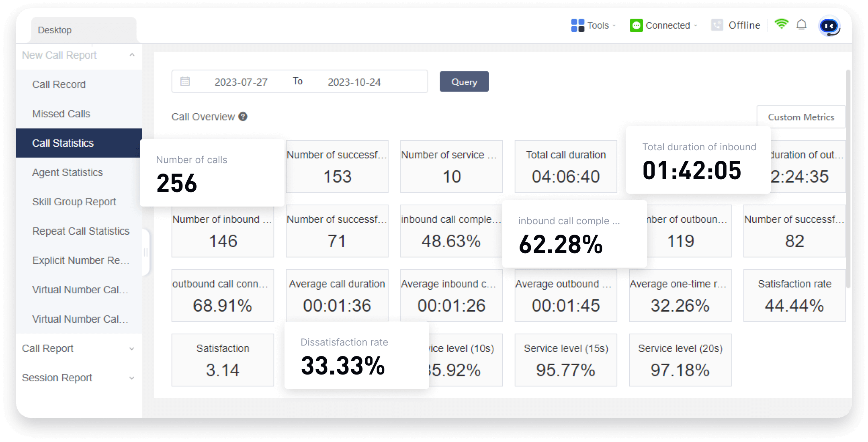Image resolution: width=868 pixels, height=442 pixels.
Task: Click the green Connected chat icon
Action: tap(636, 25)
